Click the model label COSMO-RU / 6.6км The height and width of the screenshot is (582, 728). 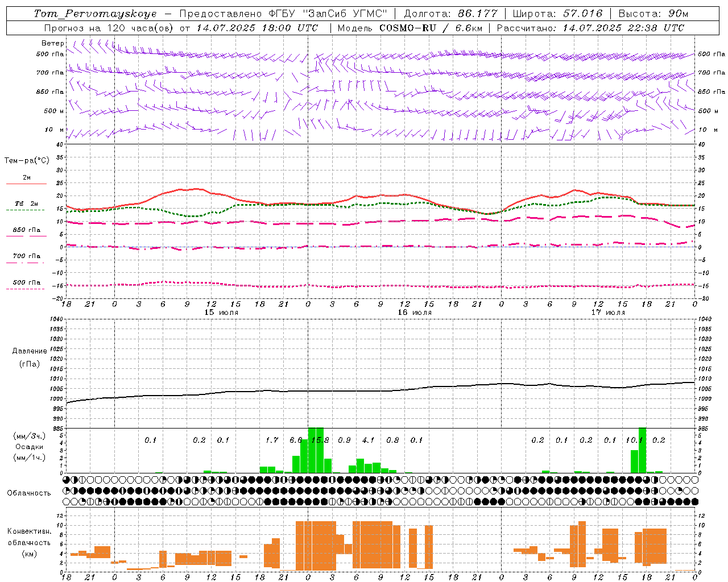coord(431,28)
